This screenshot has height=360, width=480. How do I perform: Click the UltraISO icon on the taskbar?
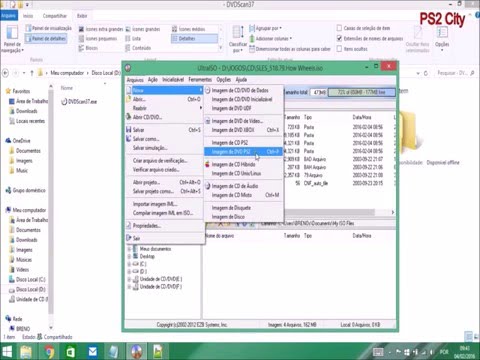(x=136, y=352)
